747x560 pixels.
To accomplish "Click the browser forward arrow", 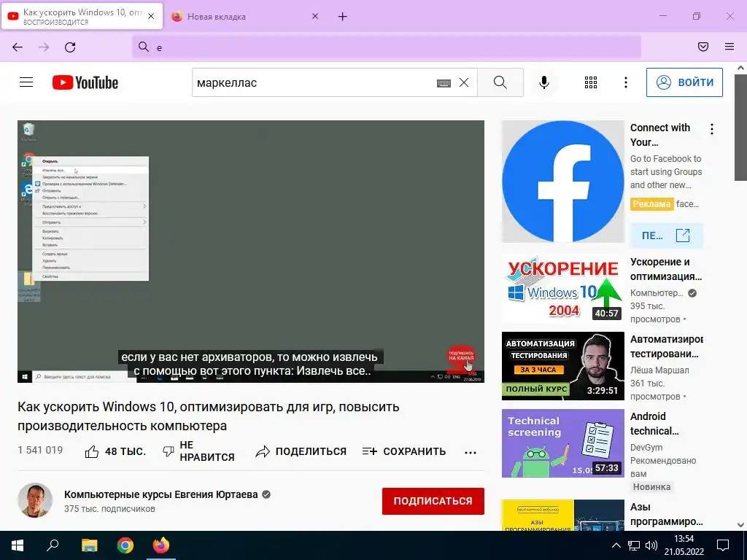I will [x=44, y=47].
